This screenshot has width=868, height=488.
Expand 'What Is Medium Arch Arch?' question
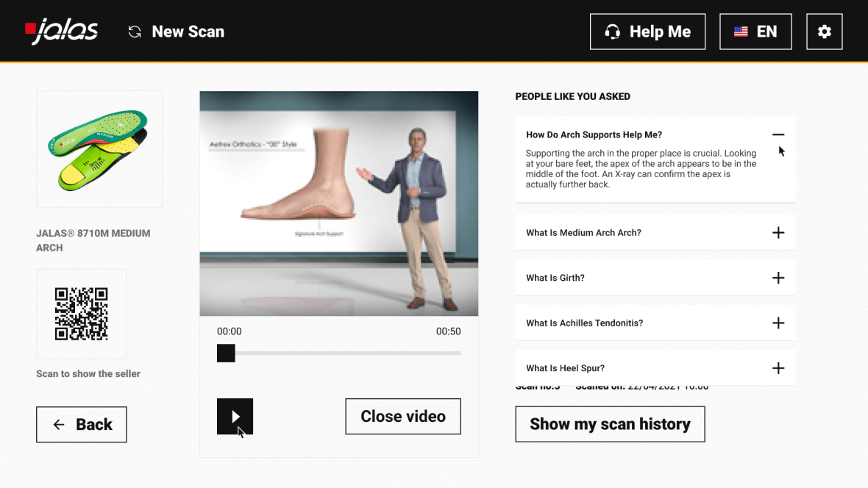coord(778,233)
